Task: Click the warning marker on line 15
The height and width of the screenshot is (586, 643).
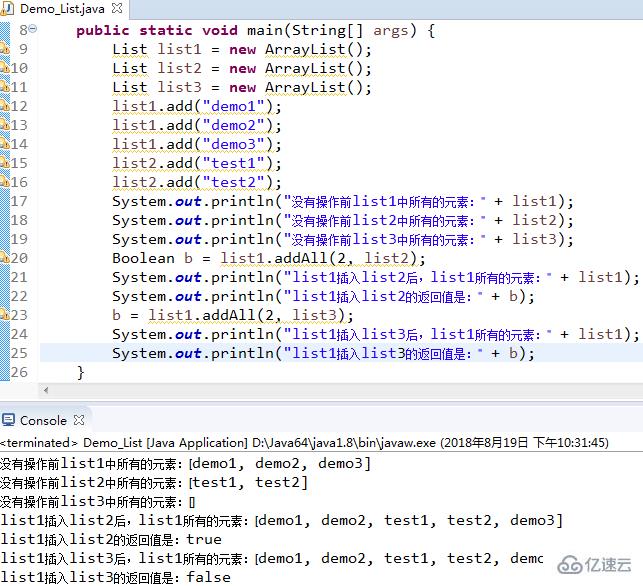Action: [x=5, y=163]
